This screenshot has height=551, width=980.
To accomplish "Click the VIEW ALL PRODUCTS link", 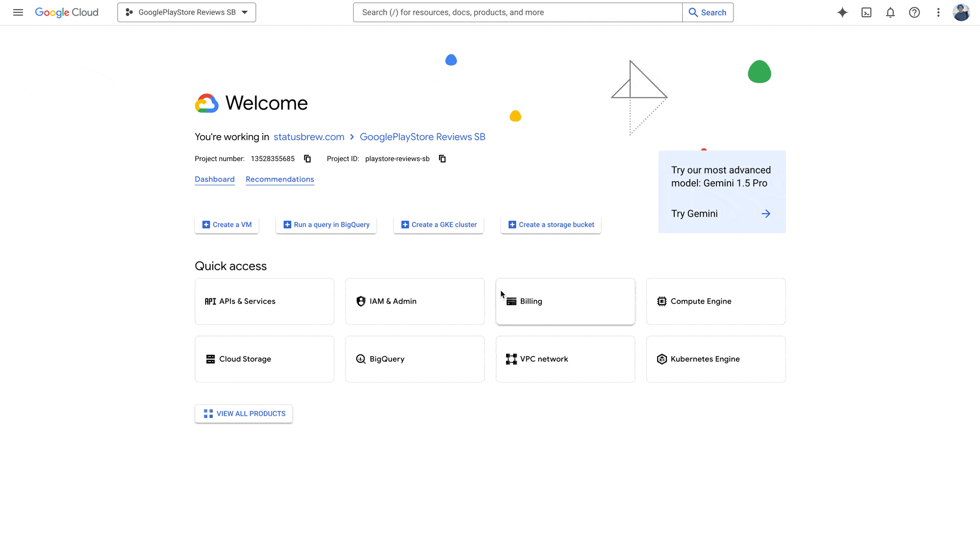I will pyautogui.click(x=244, y=413).
